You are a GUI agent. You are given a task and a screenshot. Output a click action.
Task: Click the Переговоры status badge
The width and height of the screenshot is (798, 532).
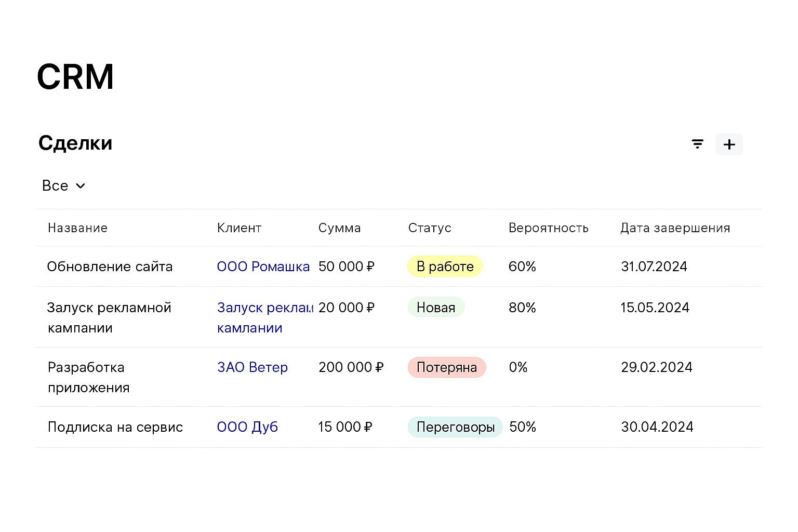click(x=455, y=427)
